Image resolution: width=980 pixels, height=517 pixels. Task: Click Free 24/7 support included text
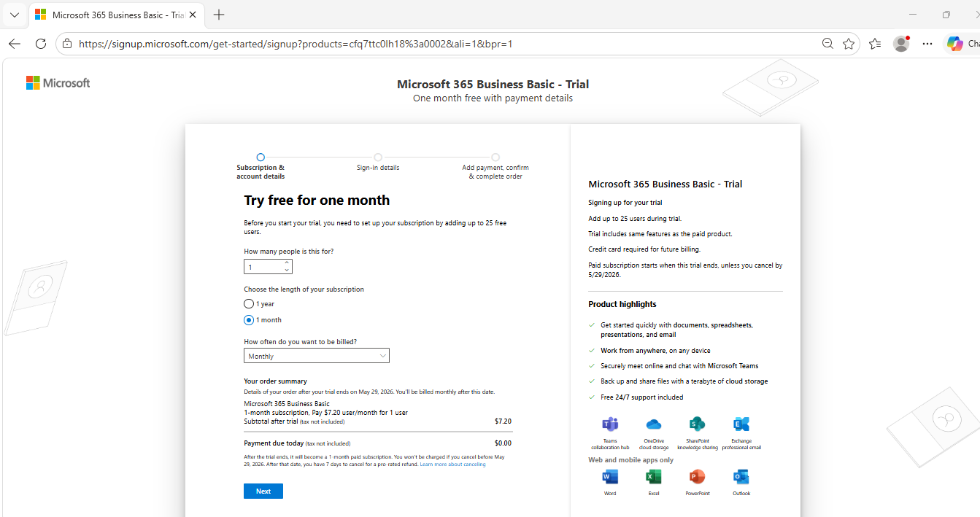(642, 397)
